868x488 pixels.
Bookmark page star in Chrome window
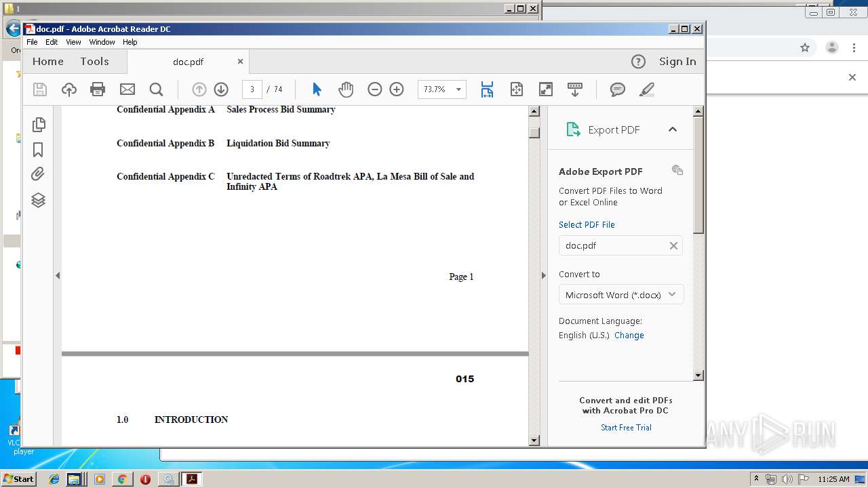tap(805, 47)
